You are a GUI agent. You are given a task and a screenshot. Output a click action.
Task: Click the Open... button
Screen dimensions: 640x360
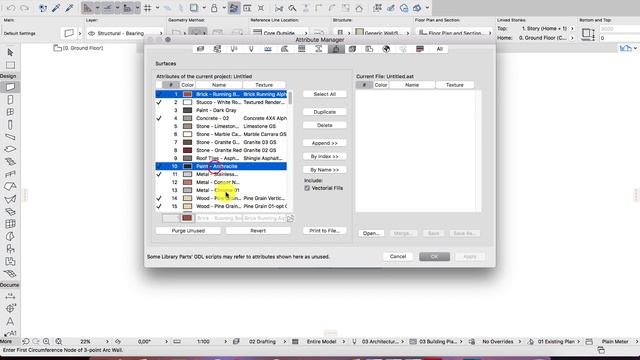[371, 233]
